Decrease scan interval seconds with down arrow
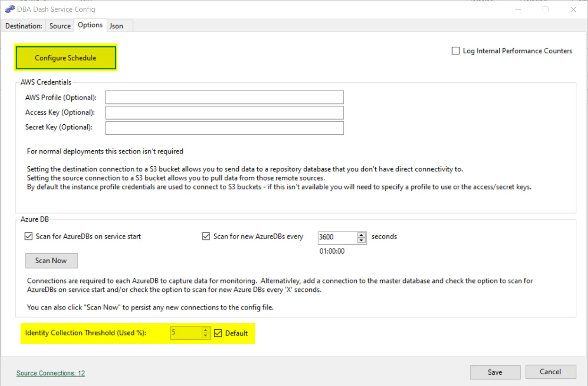 click(361, 240)
